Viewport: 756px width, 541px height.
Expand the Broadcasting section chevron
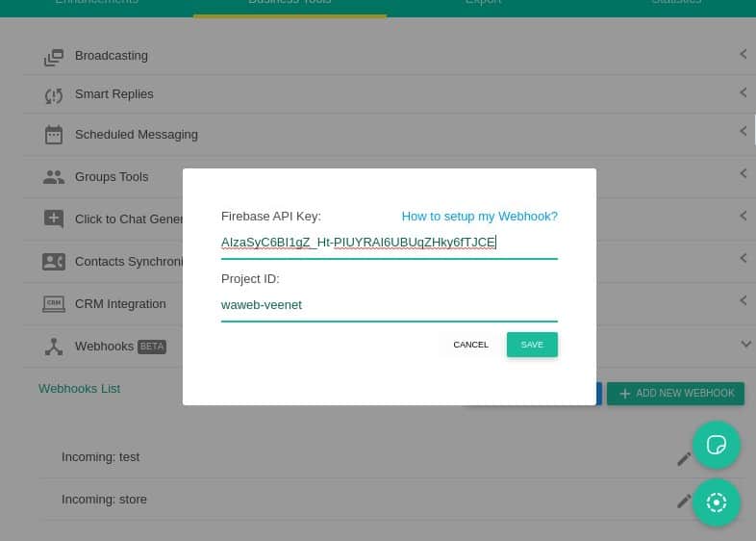(x=743, y=54)
